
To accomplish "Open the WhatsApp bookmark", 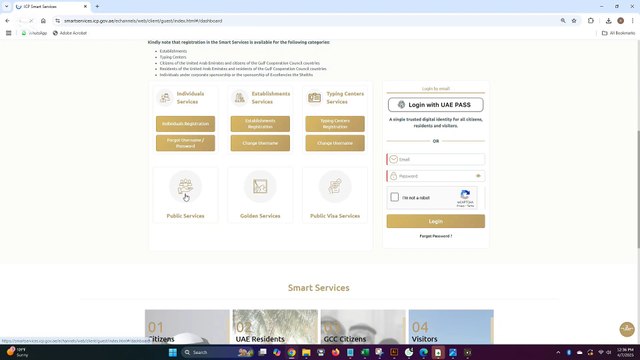I will pyautogui.click(x=34, y=33).
